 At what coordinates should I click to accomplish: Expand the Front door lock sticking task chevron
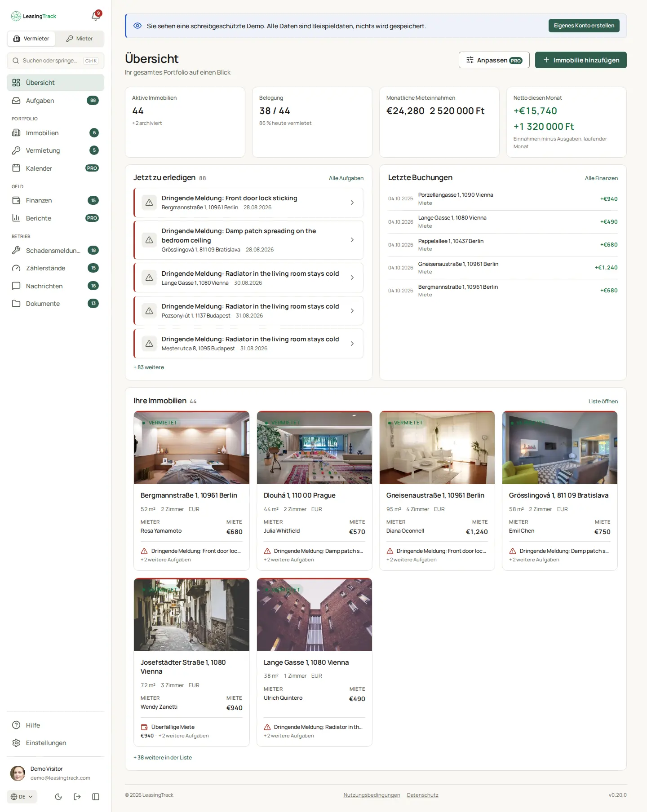(352, 203)
